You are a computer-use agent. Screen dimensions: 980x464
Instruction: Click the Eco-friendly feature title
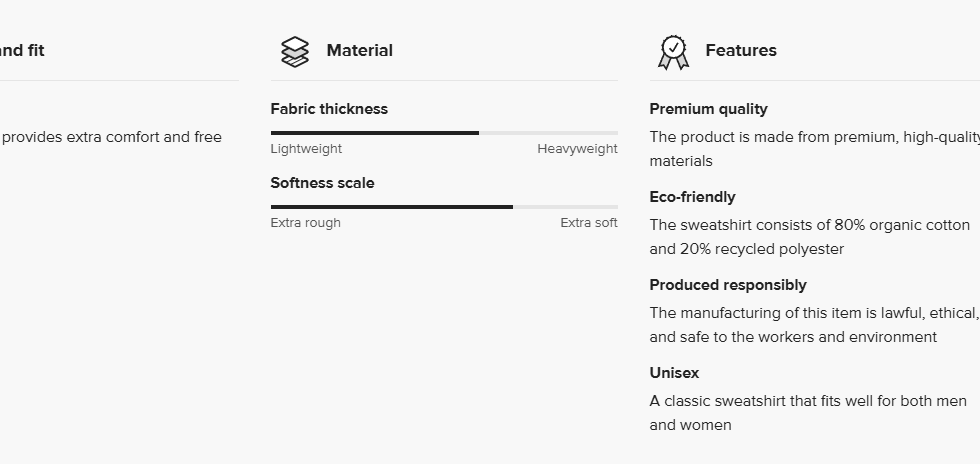tap(692, 197)
